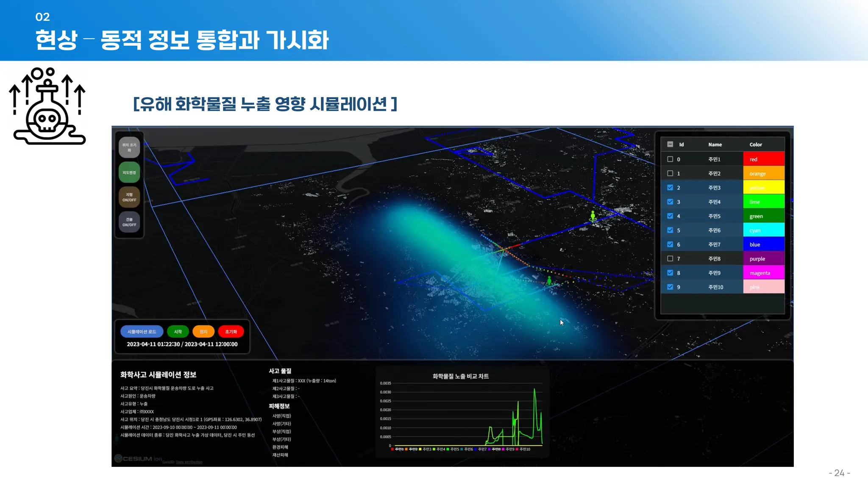Toggle 주민3 legend entry in chart
Image resolution: width=868 pixels, height=488 pixels.
[x=425, y=449]
